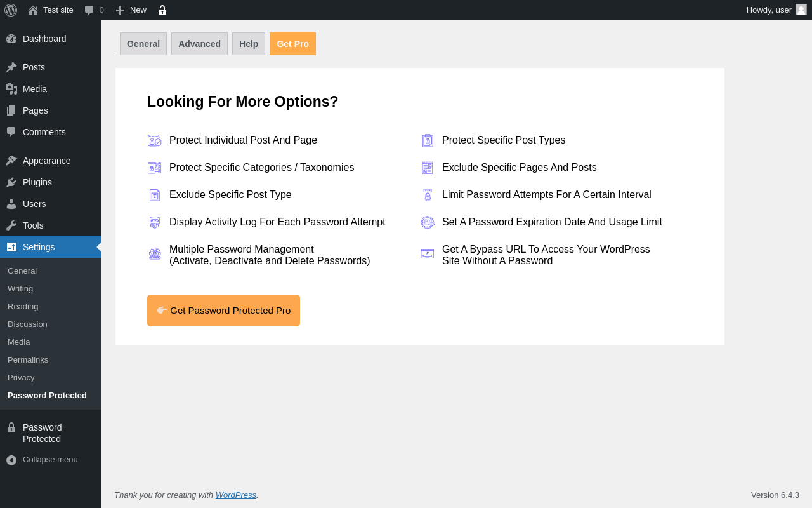Follow the WordPress footer link
Image resolution: width=812 pixels, height=508 pixels.
[x=235, y=495]
